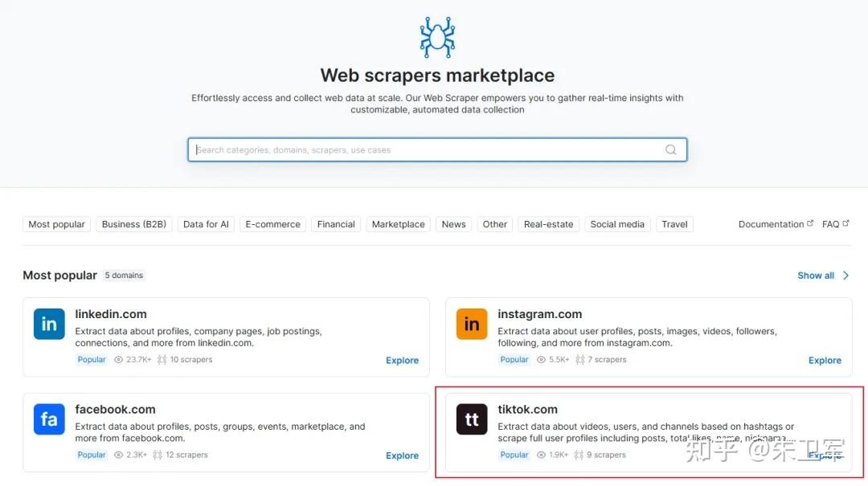
Task: Click Explore on the instagram.com card
Action: tap(825, 361)
